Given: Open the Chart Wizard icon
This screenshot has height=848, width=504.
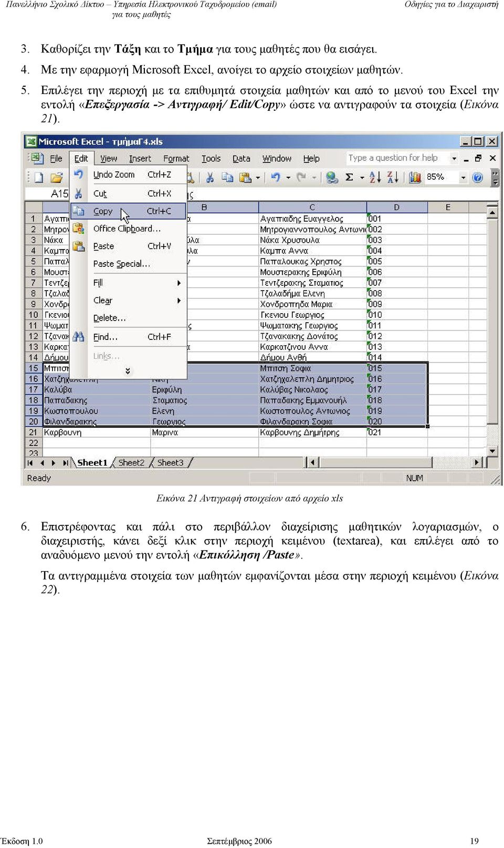Looking at the screenshot, I should pos(415,178).
